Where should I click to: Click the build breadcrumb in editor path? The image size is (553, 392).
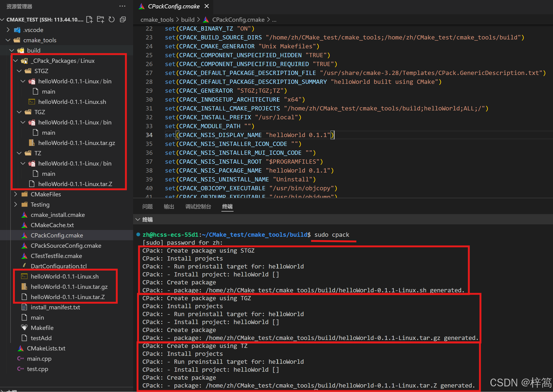tap(188, 20)
